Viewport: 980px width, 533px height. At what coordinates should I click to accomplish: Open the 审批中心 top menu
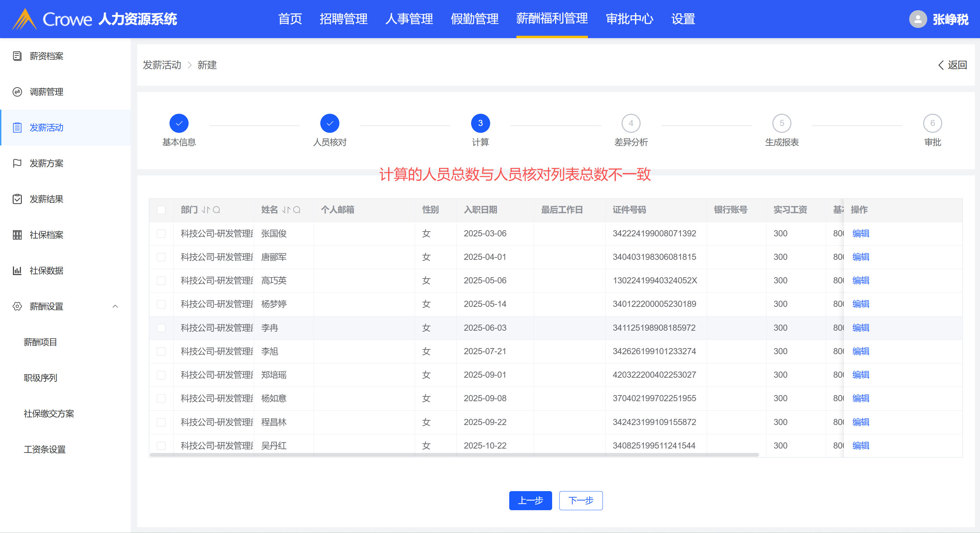[x=629, y=19]
